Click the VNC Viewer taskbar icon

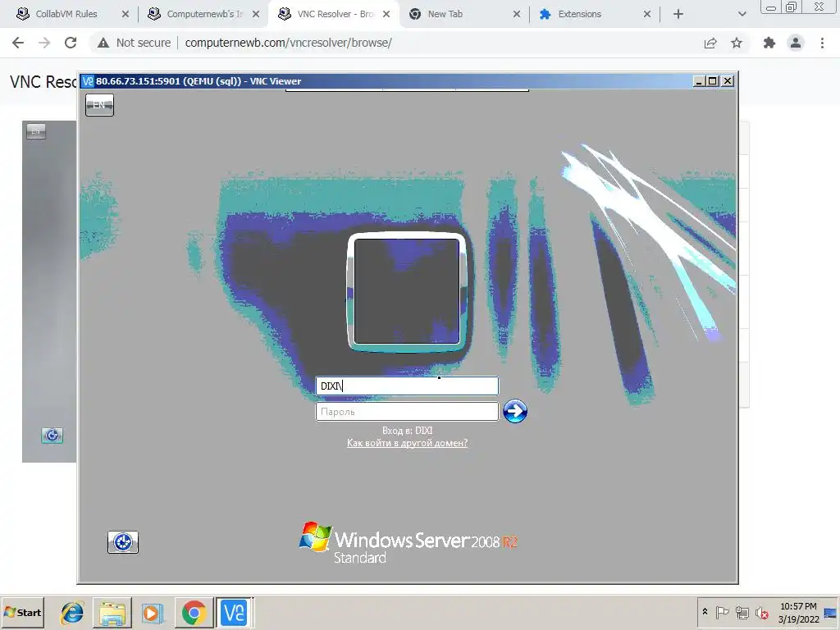[234, 612]
